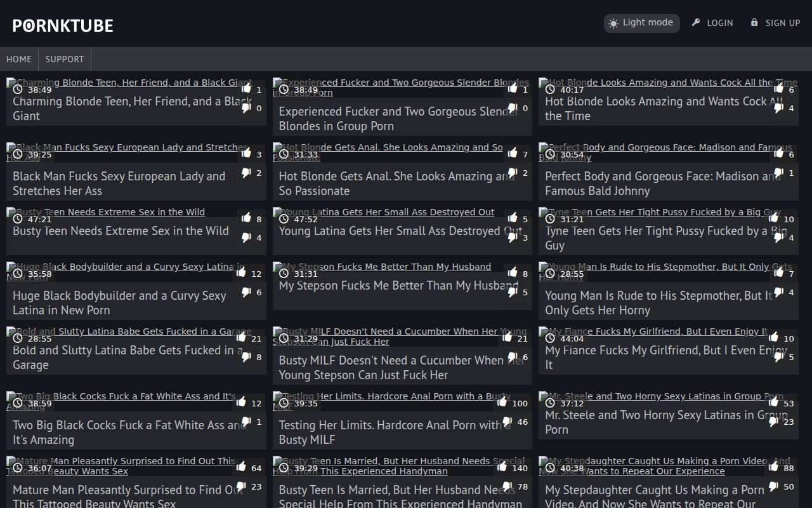Dislike the Testing Her Limits video

507,422
